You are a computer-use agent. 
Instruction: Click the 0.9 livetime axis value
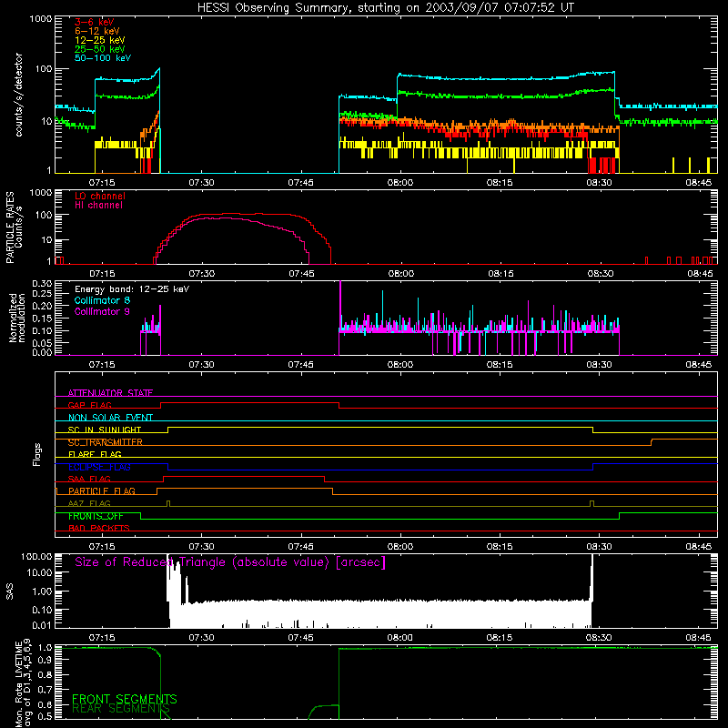[x=45, y=659]
